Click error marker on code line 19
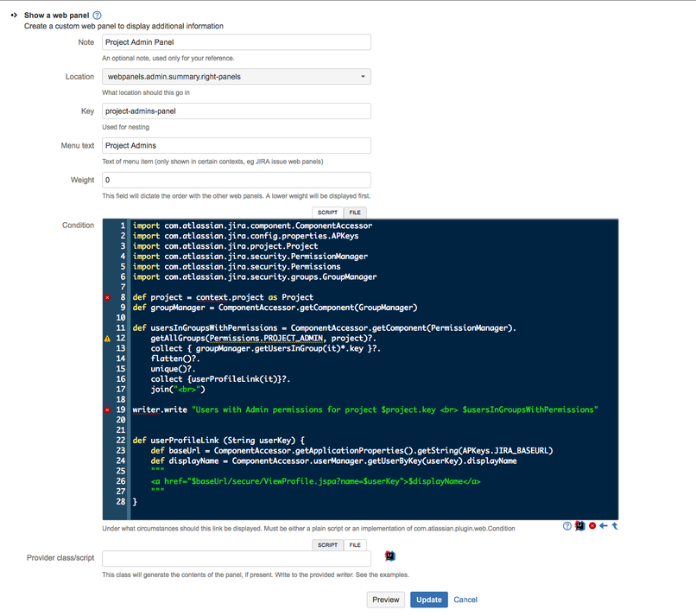 [x=107, y=410]
